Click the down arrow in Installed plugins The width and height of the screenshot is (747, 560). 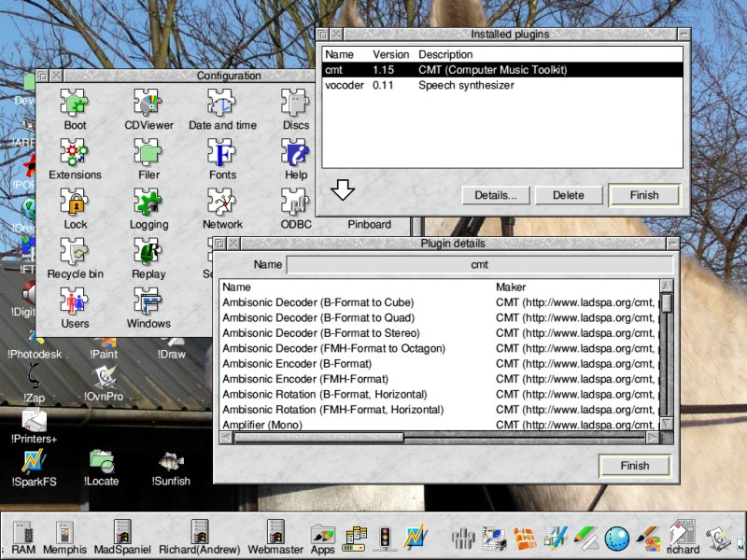(x=343, y=190)
